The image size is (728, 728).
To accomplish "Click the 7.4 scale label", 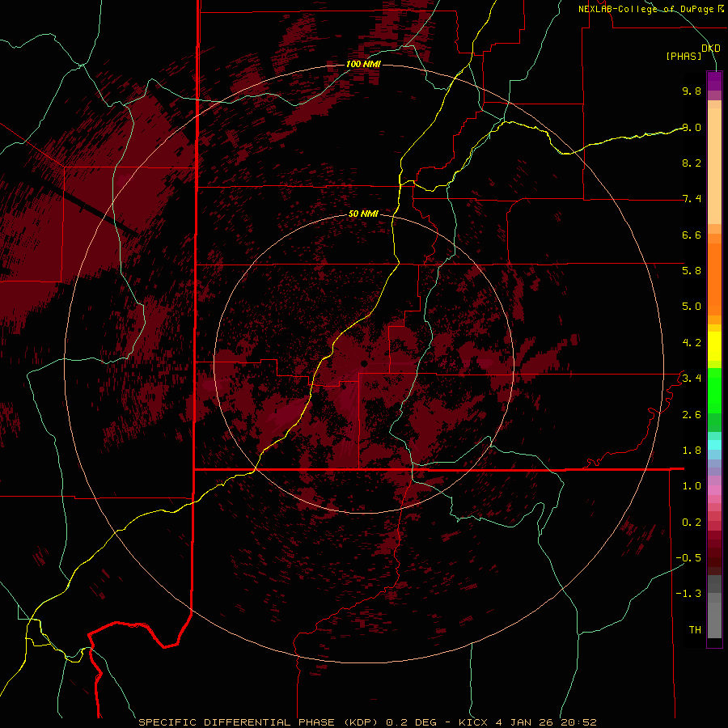I will click(x=692, y=199).
